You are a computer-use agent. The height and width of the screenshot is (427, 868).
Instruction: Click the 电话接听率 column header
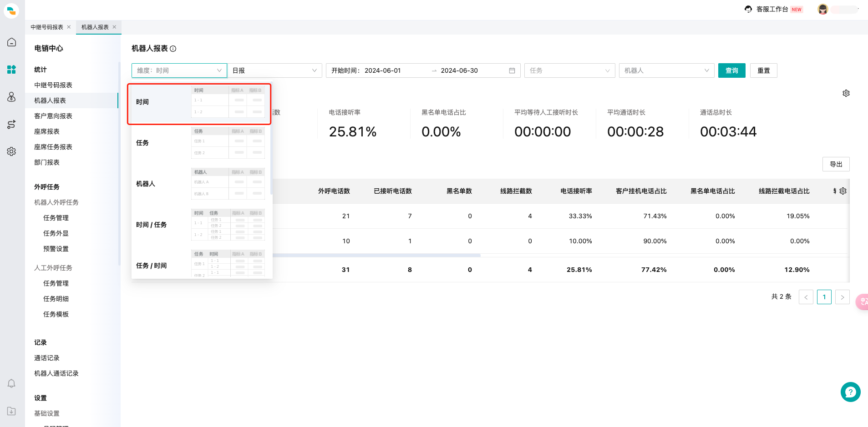pyautogui.click(x=576, y=191)
